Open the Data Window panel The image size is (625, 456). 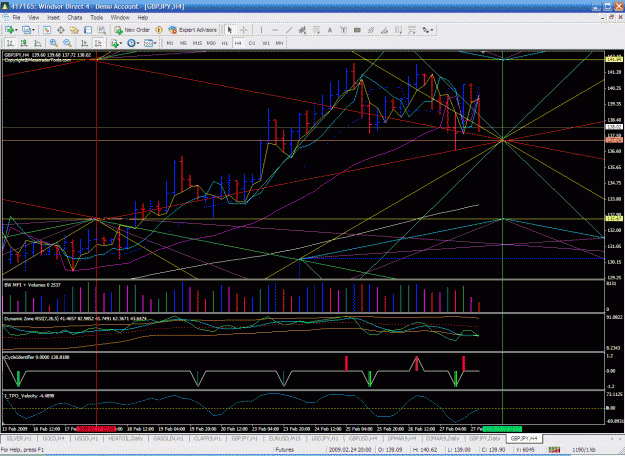pos(61,30)
